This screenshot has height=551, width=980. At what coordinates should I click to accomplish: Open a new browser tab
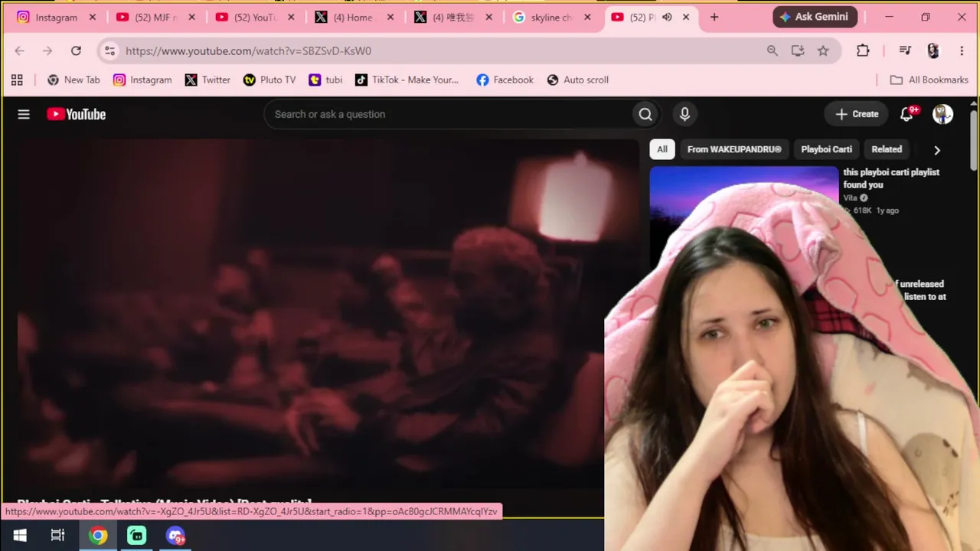point(714,17)
